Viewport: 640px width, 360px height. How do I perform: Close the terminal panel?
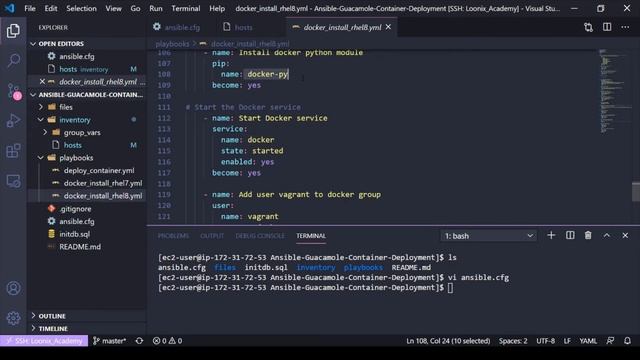625,236
